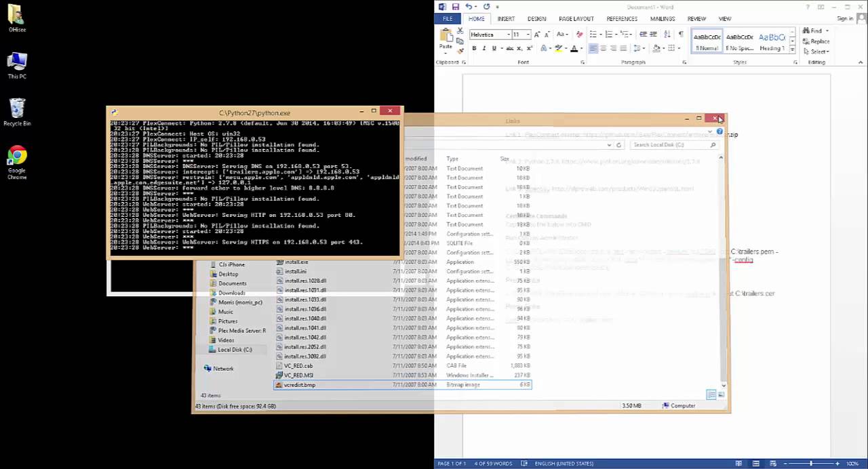Apply the Normal style from Styles gallery
The height and width of the screenshot is (469, 868).
tap(707, 41)
